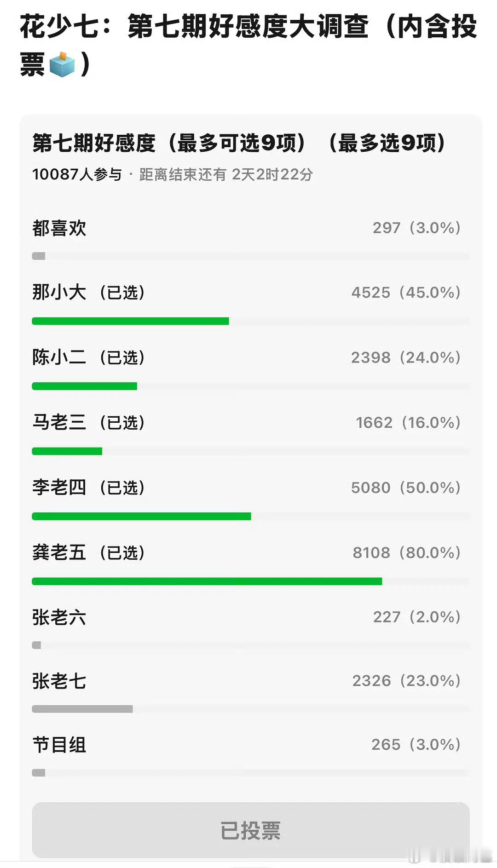Click the green 李老四 result bar
497x868 pixels.
coord(141,517)
